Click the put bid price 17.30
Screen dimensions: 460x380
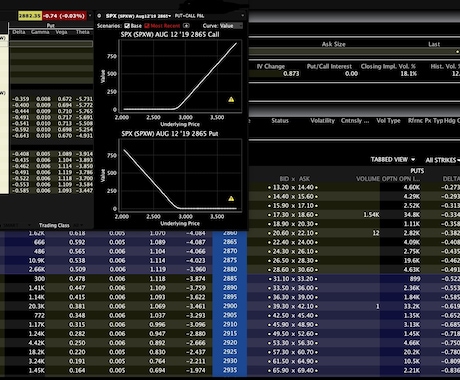[281, 215]
